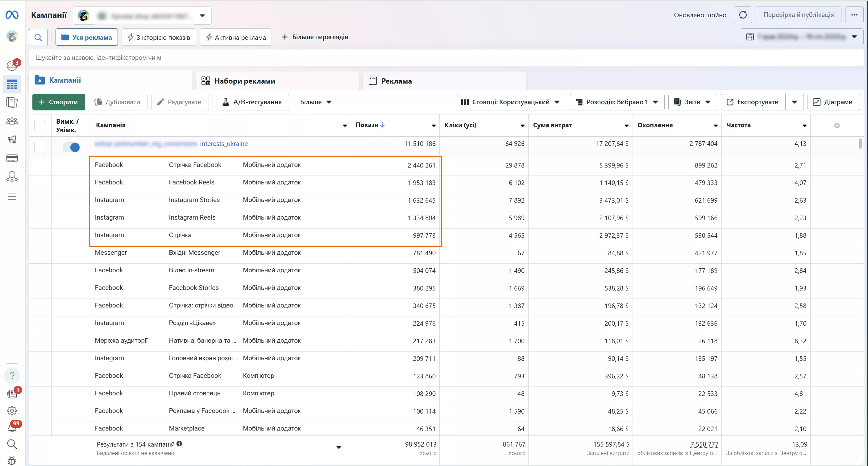The width and height of the screenshot is (868, 466).
Task: Click the Експортувати button
Action: pyautogui.click(x=753, y=102)
